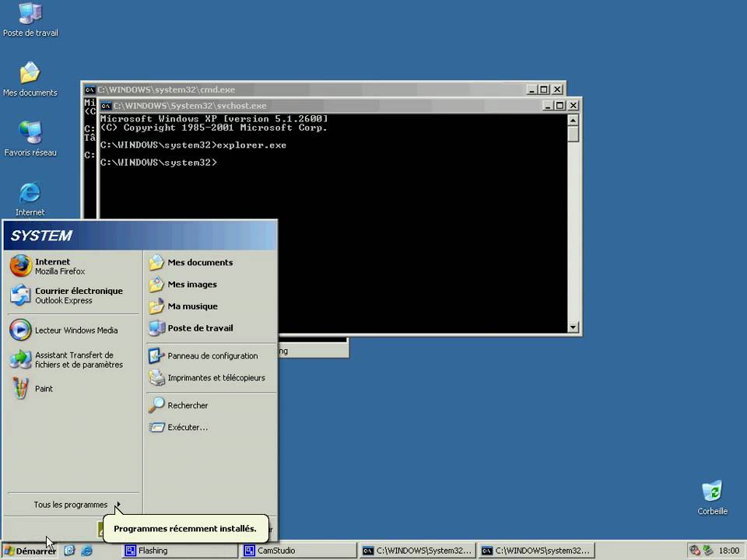Click the Copyright 1985-2001 Microsoft Corp. line
Viewport: 747px width, 560px height.
[x=214, y=128]
